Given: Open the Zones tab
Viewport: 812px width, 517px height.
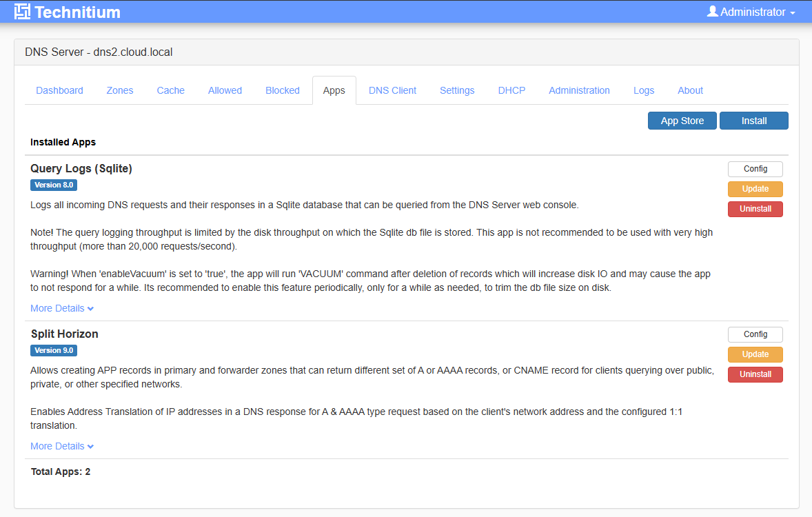Looking at the screenshot, I should tap(120, 90).
